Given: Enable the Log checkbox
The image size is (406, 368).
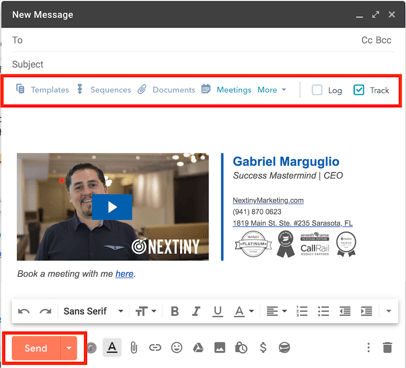Looking at the screenshot, I should [317, 90].
